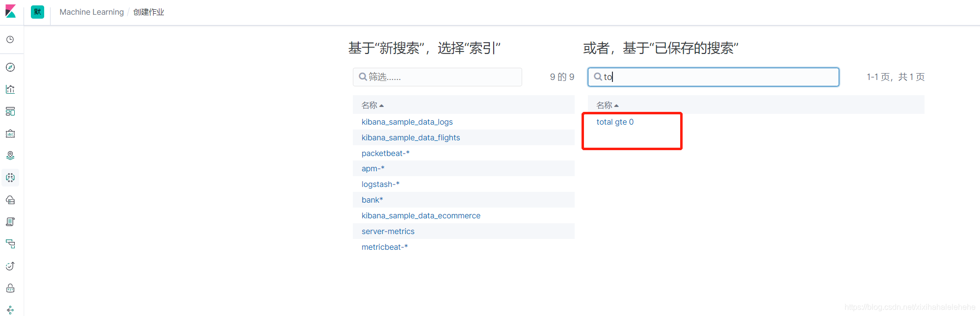This screenshot has height=316, width=980.
Task: Sort saved searches by 名称 column
Action: (608, 105)
